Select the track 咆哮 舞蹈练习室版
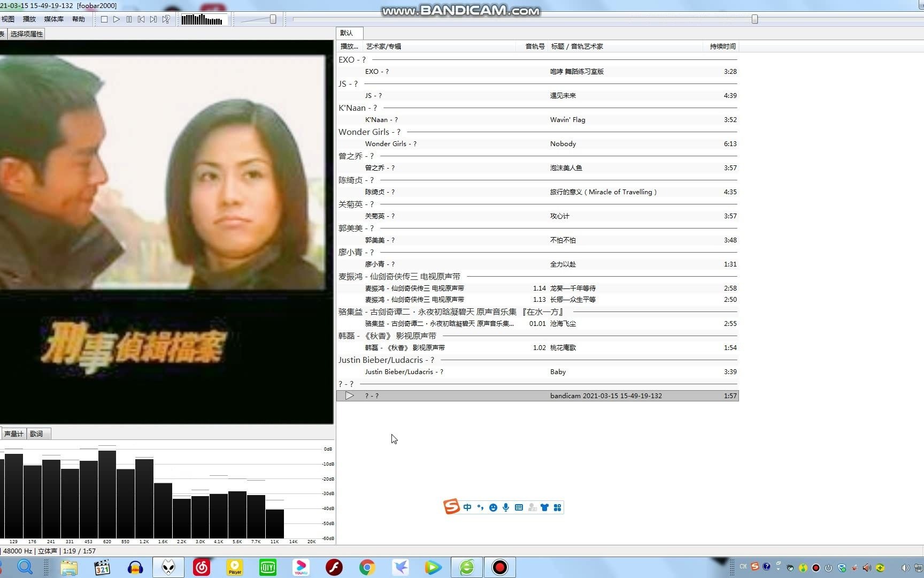The height and width of the screenshot is (578, 924). (537, 72)
